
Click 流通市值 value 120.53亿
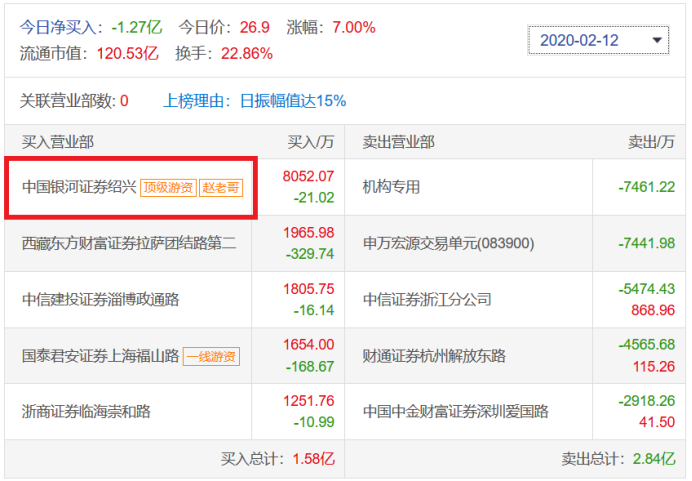pyautogui.click(x=127, y=53)
